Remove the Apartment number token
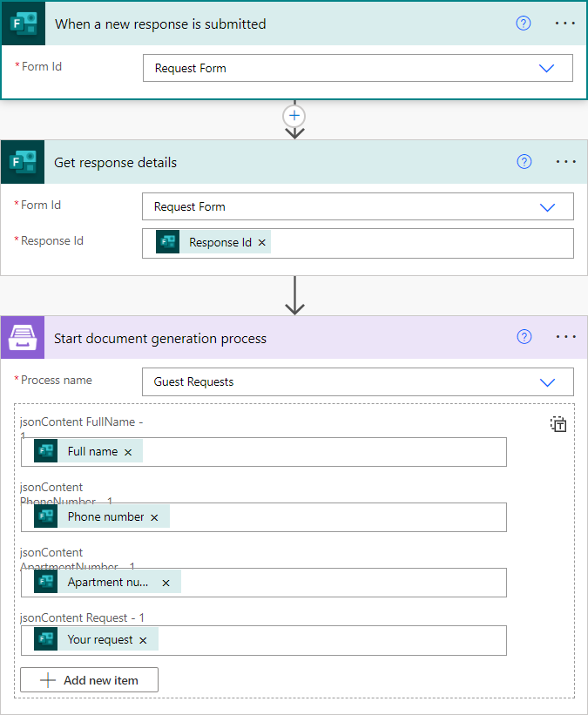 coord(166,583)
